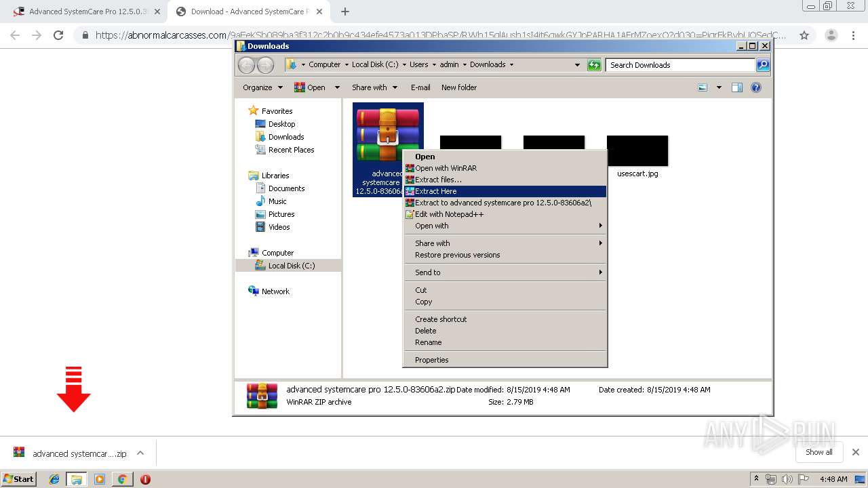Image resolution: width=868 pixels, height=488 pixels.
Task: Click the refresh icon beside address bar
Action: [594, 65]
